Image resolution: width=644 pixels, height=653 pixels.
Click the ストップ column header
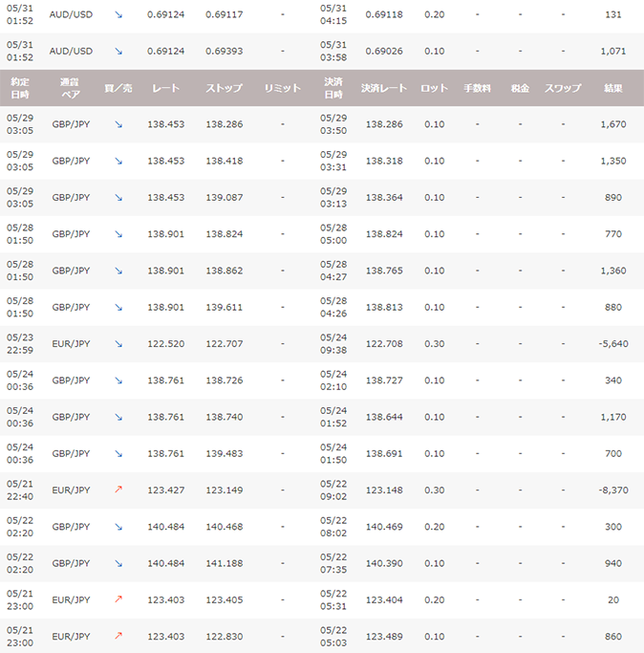pos(225,88)
